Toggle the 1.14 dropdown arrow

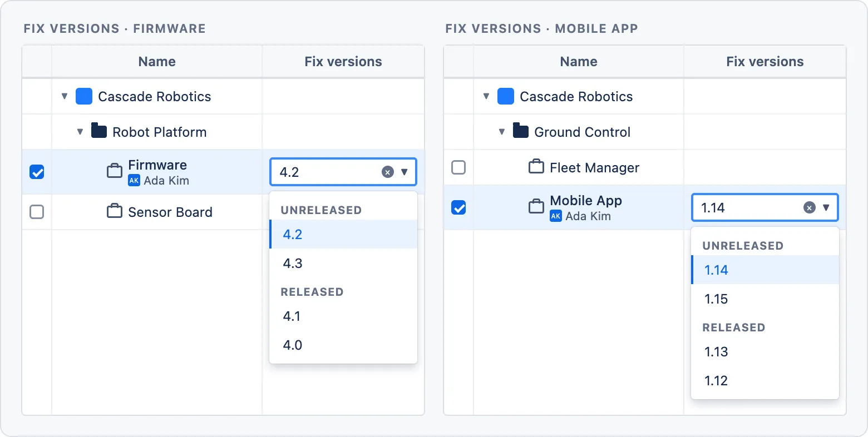coord(826,207)
